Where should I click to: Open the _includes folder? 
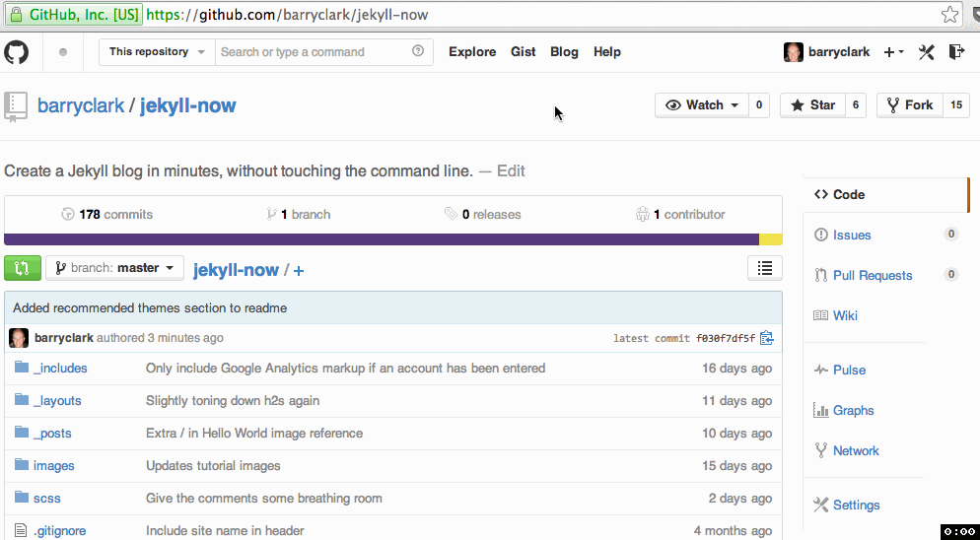[x=60, y=369]
